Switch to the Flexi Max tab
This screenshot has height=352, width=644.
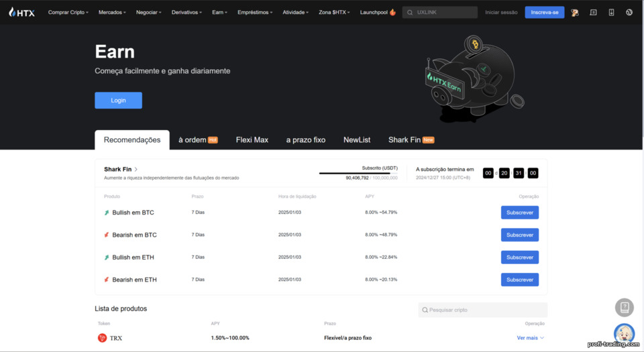pyautogui.click(x=252, y=140)
